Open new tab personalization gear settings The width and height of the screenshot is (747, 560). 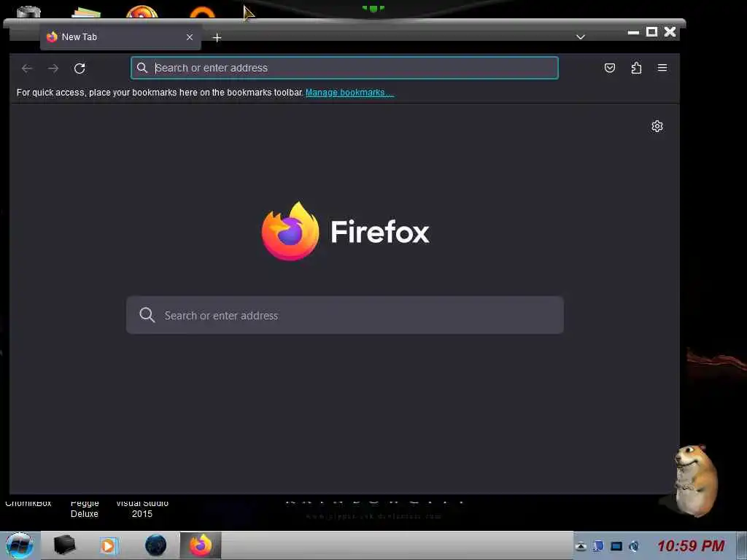coord(657,126)
